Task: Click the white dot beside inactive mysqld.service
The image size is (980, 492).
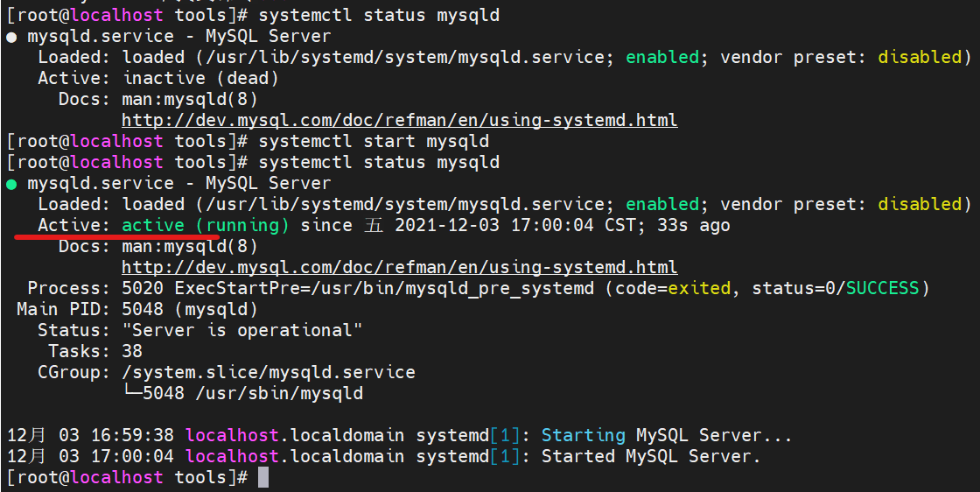Action: (x=11, y=37)
